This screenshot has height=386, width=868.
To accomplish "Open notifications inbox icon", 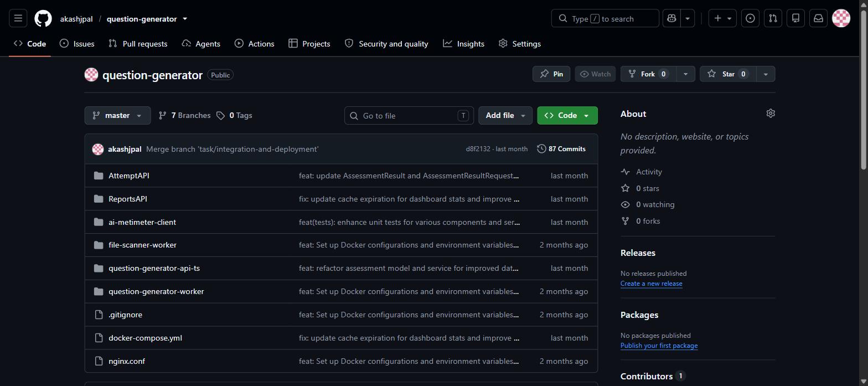I will point(818,18).
